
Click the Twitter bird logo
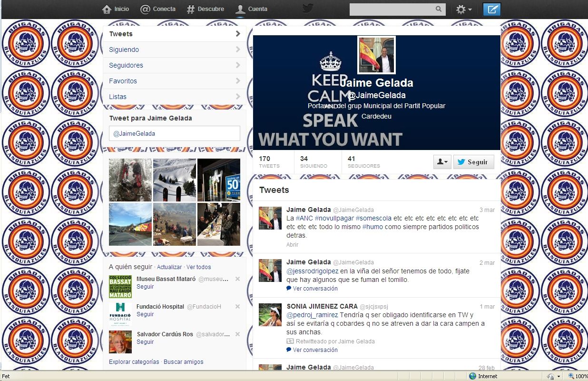coord(308,9)
